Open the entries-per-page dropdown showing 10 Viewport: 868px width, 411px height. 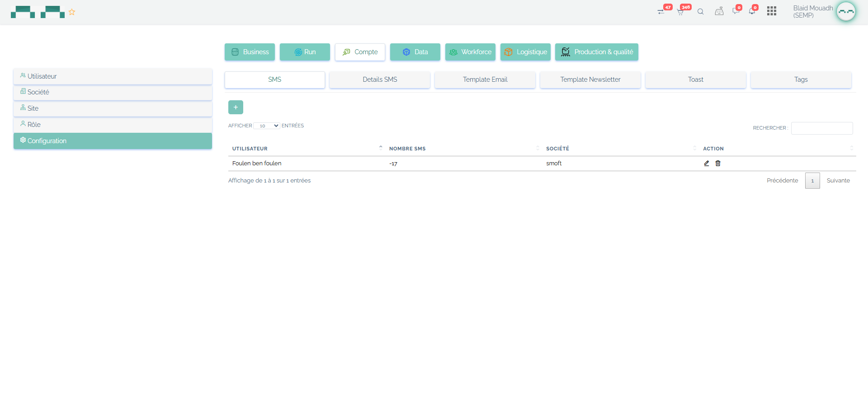(267, 126)
